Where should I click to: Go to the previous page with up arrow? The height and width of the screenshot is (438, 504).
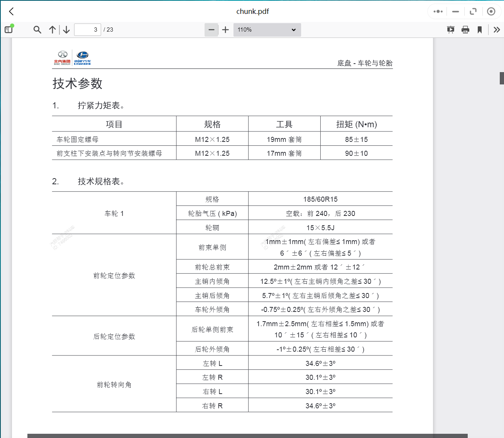52,29
